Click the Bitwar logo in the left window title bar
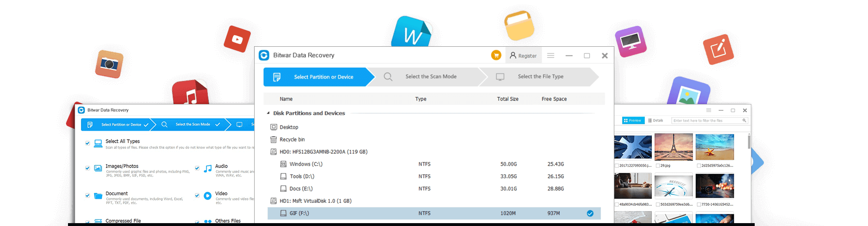The image size is (868, 226). pos(81,110)
